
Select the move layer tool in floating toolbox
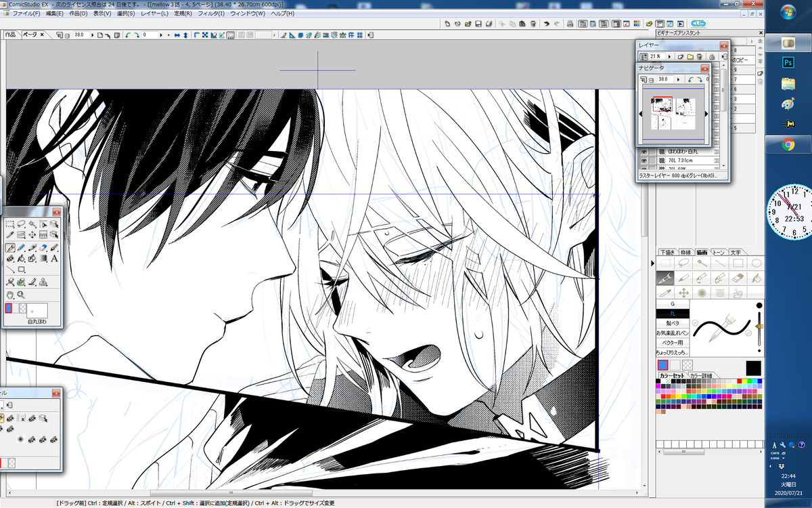pyautogui.click(x=32, y=234)
